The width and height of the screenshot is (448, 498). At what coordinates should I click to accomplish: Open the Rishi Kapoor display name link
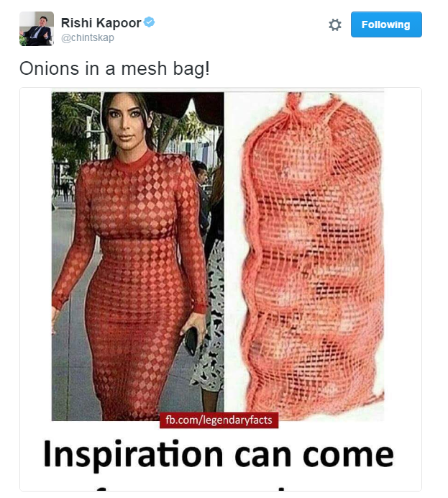[x=101, y=23]
